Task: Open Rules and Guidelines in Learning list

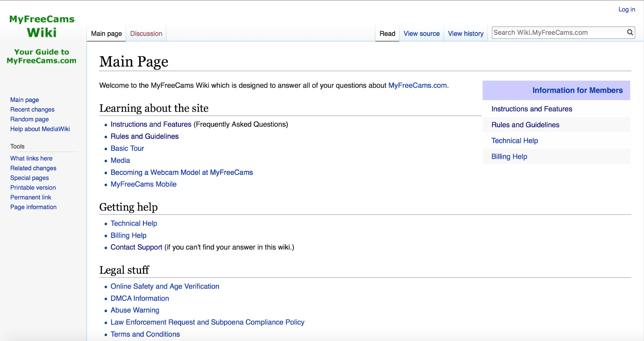Action: tap(145, 136)
